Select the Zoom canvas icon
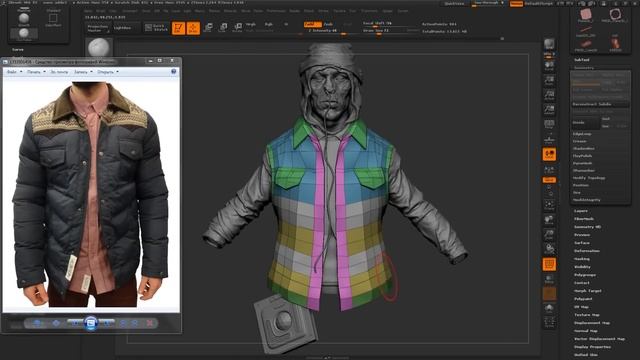Viewport: 640px width, 360px height. coord(549,80)
